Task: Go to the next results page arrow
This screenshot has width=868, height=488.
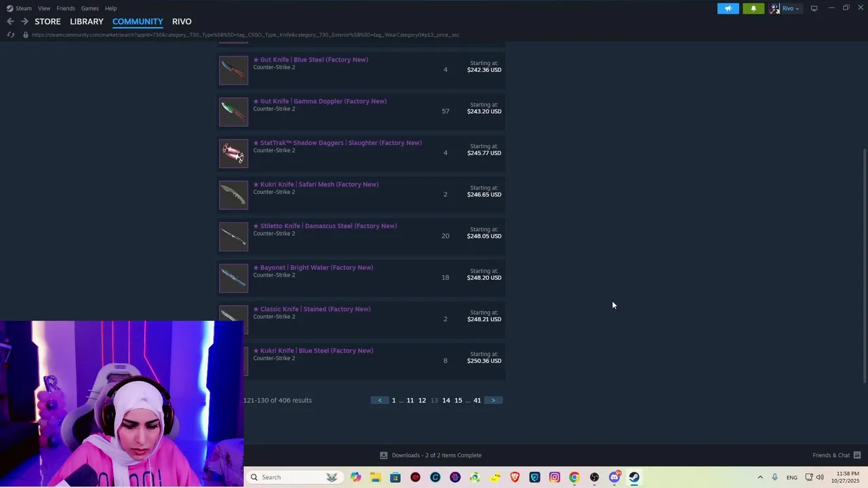Action: tap(493, 401)
